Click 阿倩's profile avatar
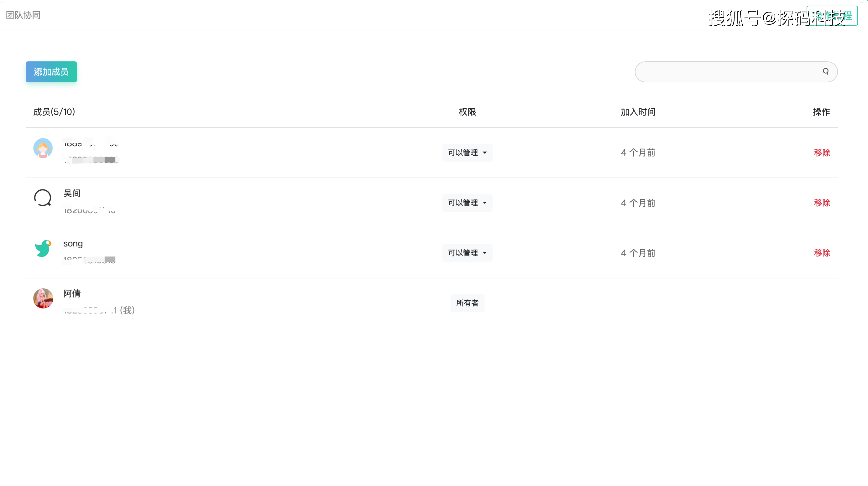 coord(43,298)
